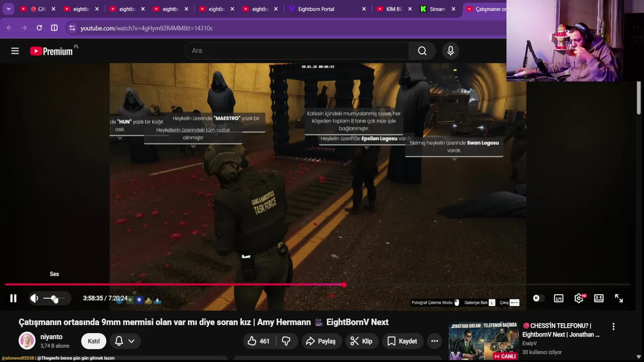View site information icon in address bar

pyautogui.click(x=72, y=28)
